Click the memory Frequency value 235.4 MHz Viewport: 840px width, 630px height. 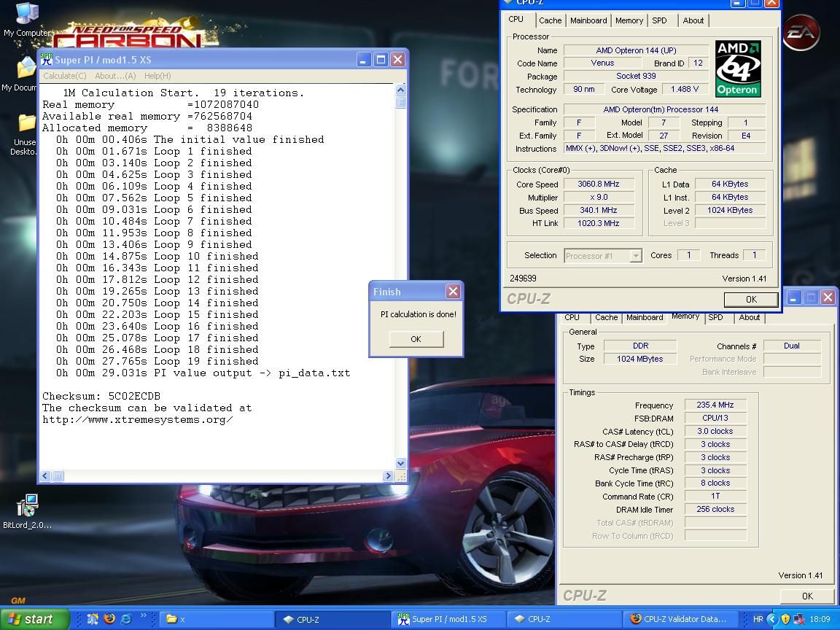(x=715, y=405)
